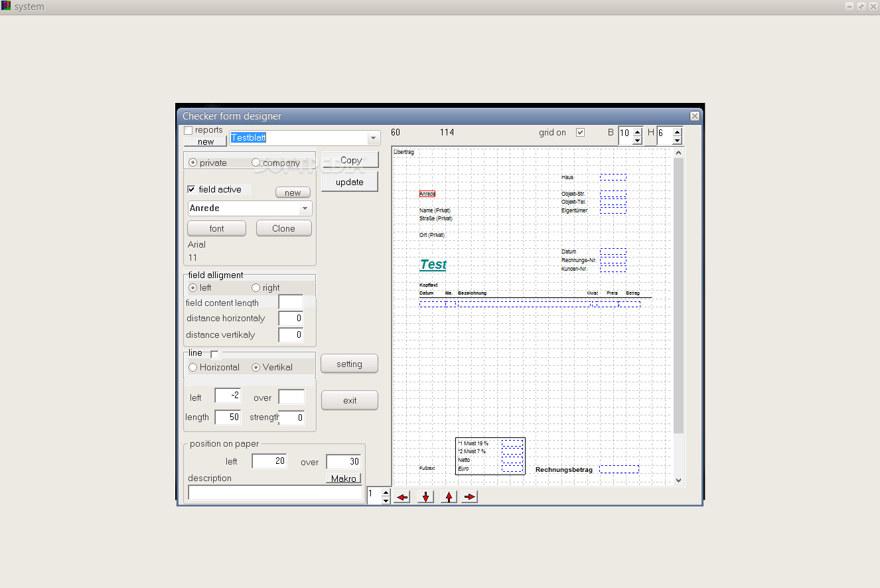The image size is (880, 588).
Task: Click the description text field
Action: (x=275, y=492)
